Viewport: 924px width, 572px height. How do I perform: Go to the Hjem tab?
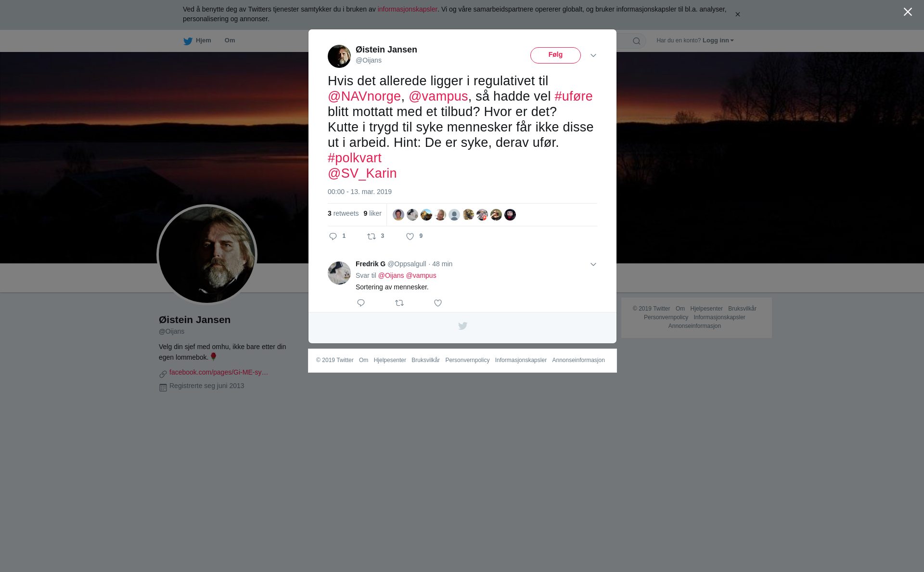pos(197,40)
